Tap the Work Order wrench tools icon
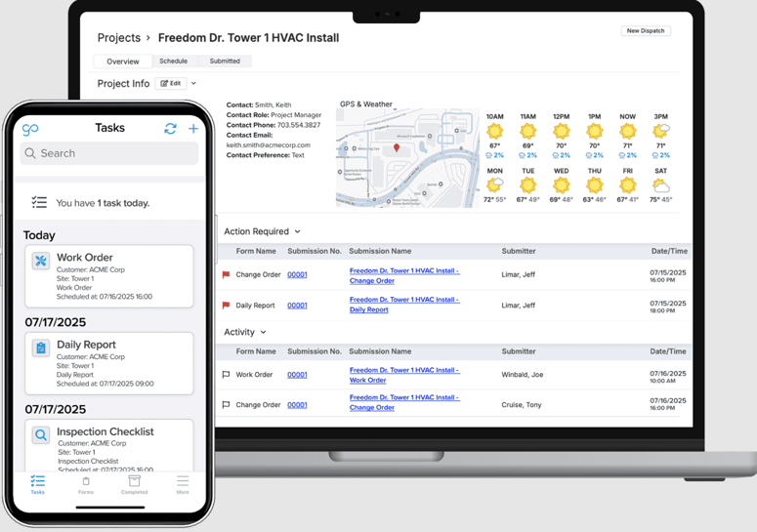757x532 pixels. pyautogui.click(x=41, y=261)
